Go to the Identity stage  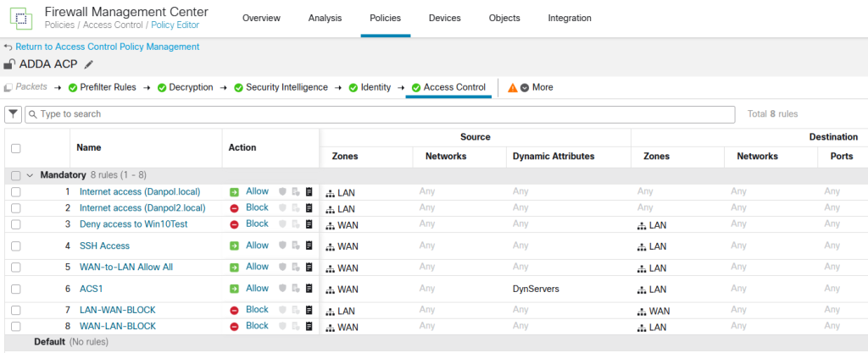point(370,87)
